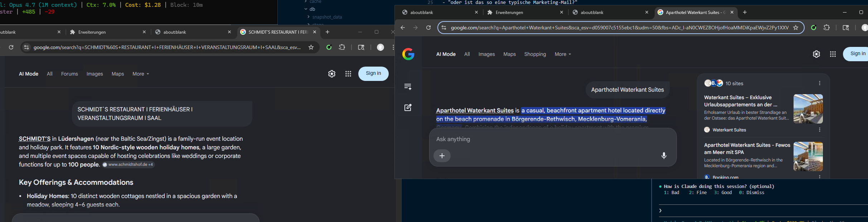The width and height of the screenshot is (868, 222).
Task: Open extensions puzzle menu in Waterkant window
Action: pyautogui.click(x=826, y=28)
